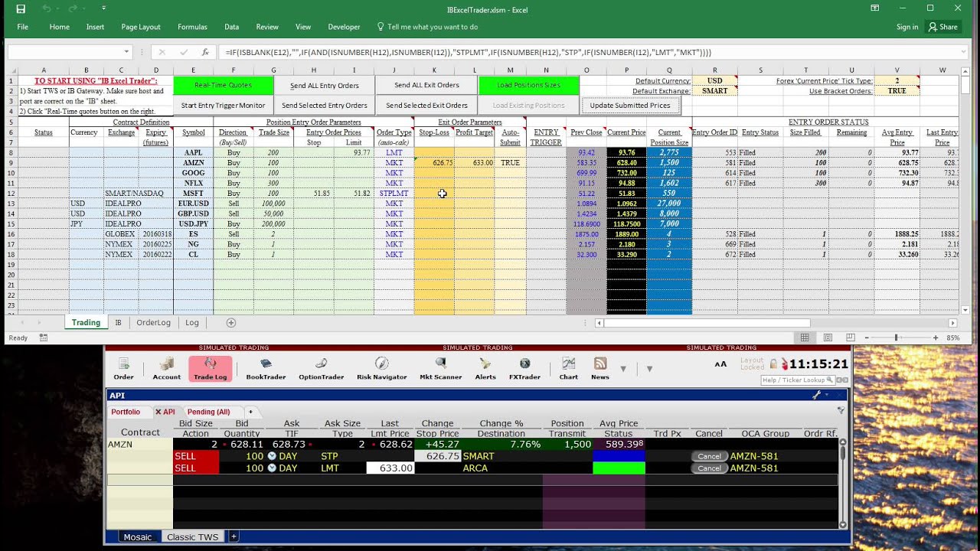Switch to Pending (All) tab in TWS
Viewport: 980px width, 551px height.
(x=208, y=412)
